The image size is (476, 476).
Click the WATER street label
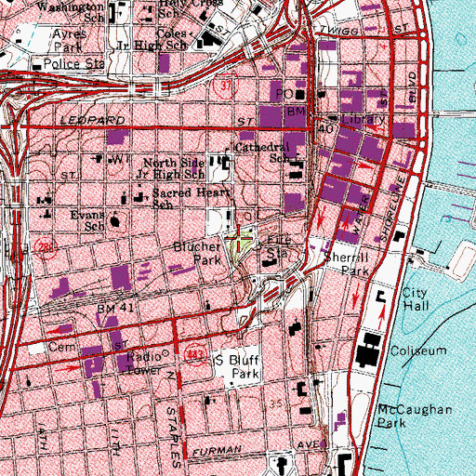click(362, 215)
